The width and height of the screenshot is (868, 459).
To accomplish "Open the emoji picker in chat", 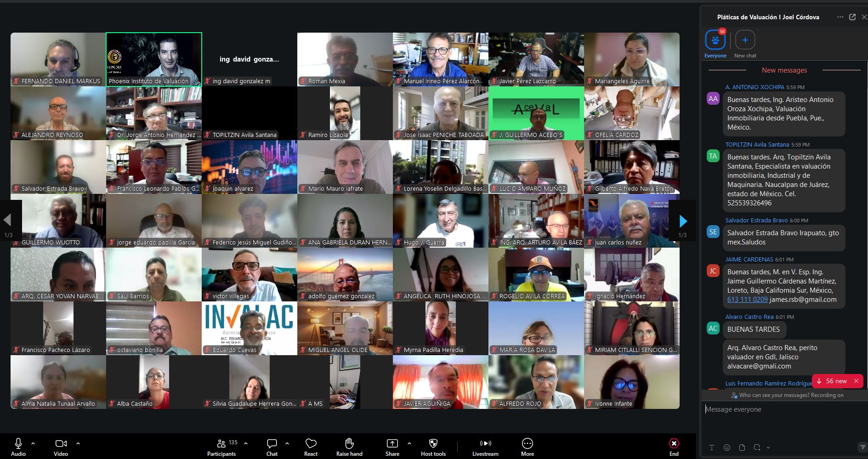I will tap(727, 447).
